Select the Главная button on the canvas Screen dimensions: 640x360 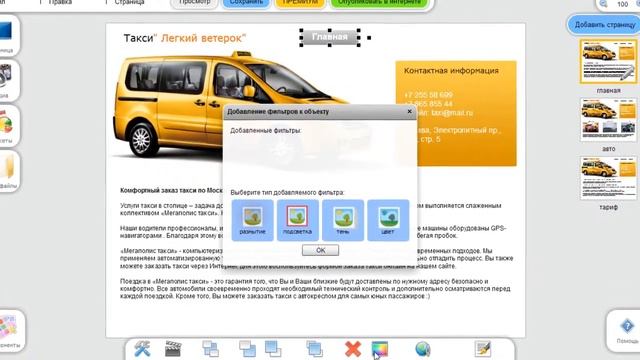[330, 37]
